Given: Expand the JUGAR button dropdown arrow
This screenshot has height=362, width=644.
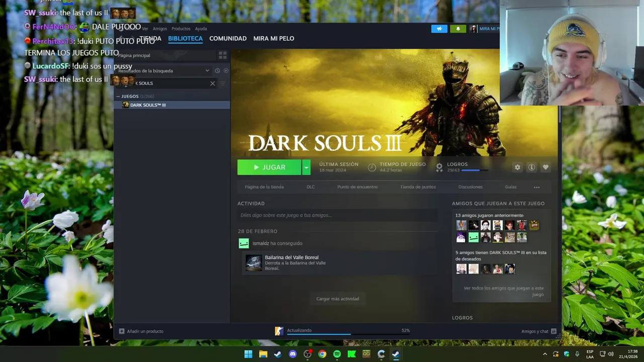Looking at the screenshot, I should click(306, 167).
